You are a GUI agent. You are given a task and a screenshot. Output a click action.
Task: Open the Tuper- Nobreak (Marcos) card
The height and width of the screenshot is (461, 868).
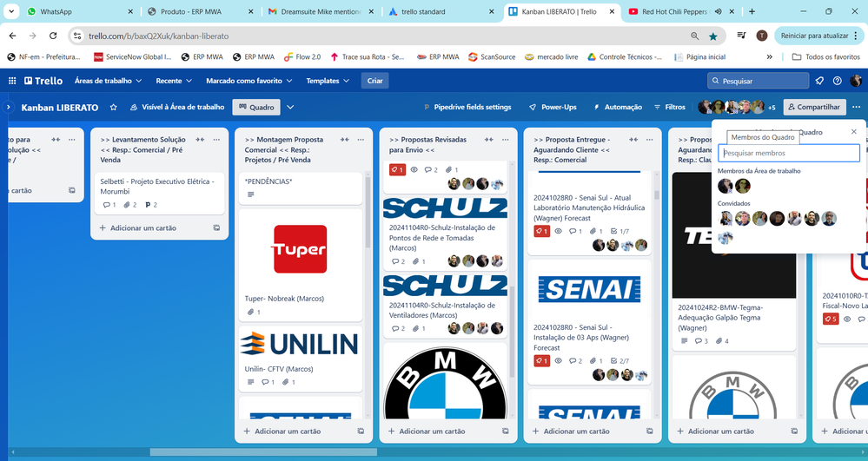coord(301,265)
